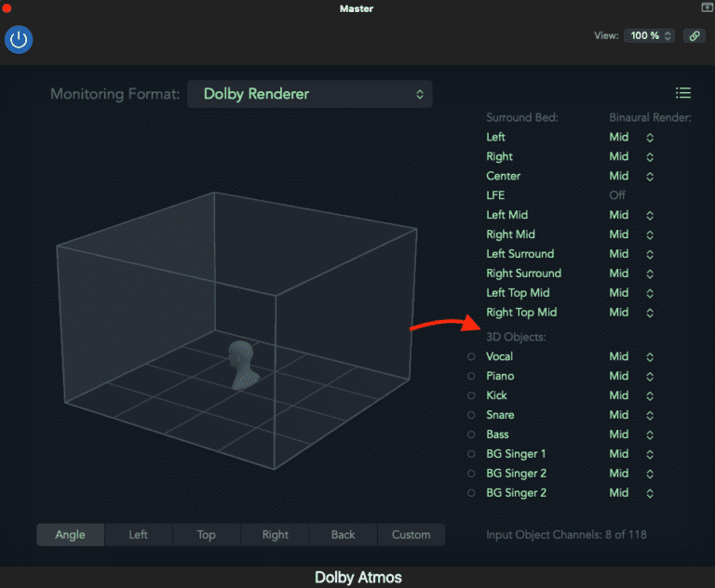Click the Left Mid bed label
This screenshot has height=588, width=715.
507,215
